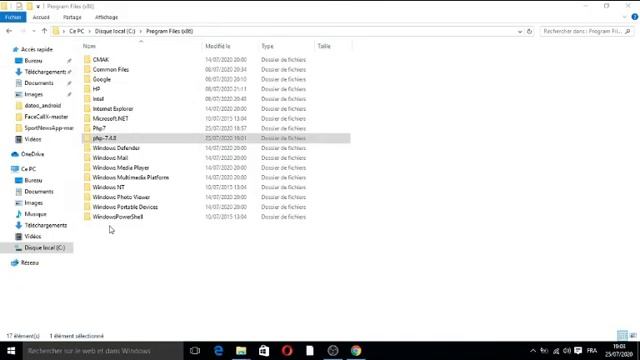
Task: Sort by the Type column header
Action: click(267, 46)
